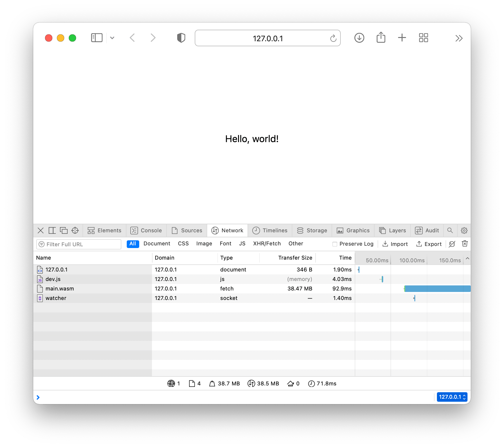The width and height of the screenshot is (504, 448).
Task: Expand the toolbar overflow double chevron
Action: [x=459, y=38]
